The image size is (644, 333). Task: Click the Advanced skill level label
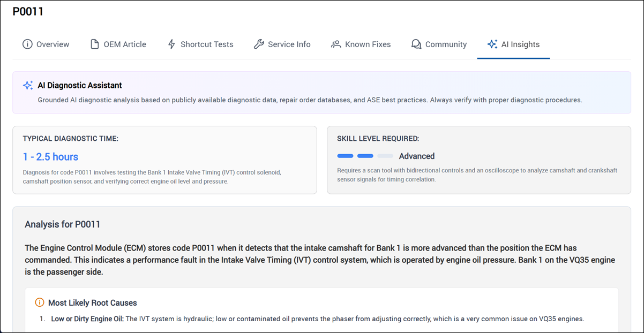[x=416, y=156]
